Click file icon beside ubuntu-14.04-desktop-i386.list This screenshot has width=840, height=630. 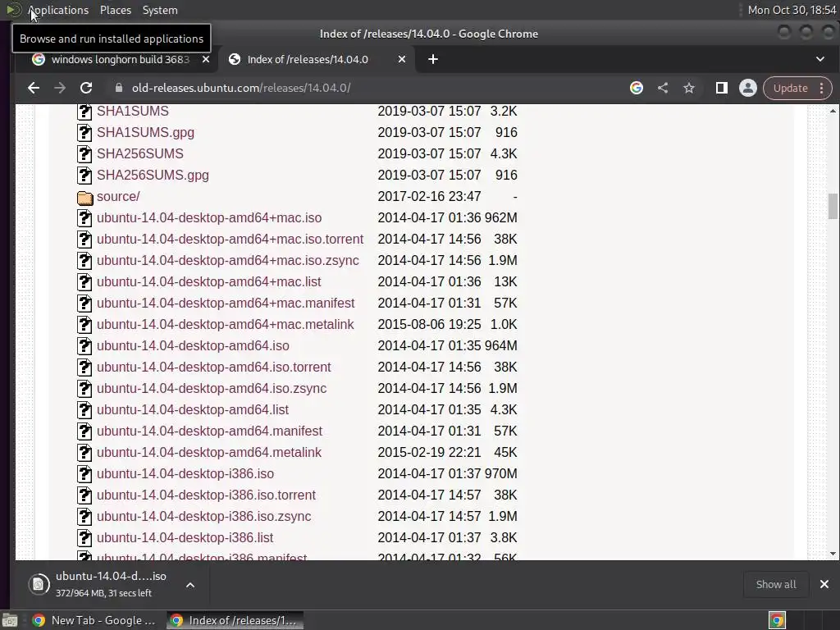click(84, 538)
